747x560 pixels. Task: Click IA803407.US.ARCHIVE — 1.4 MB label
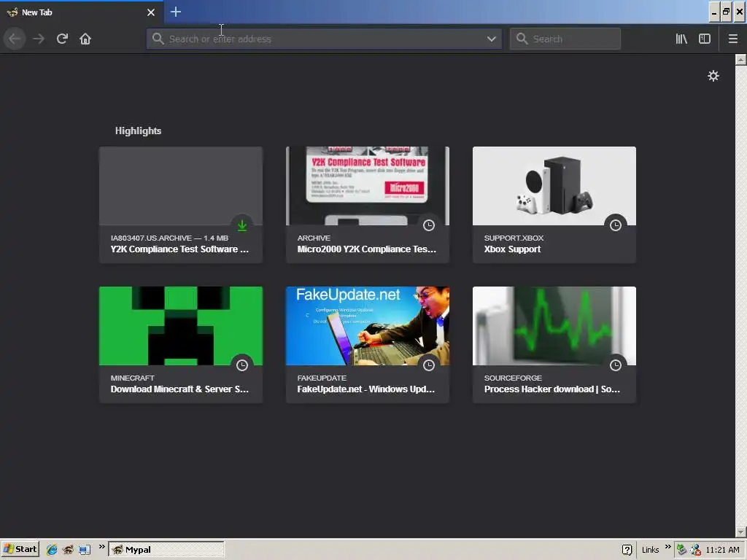pyautogui.click(x=169, y=238)
